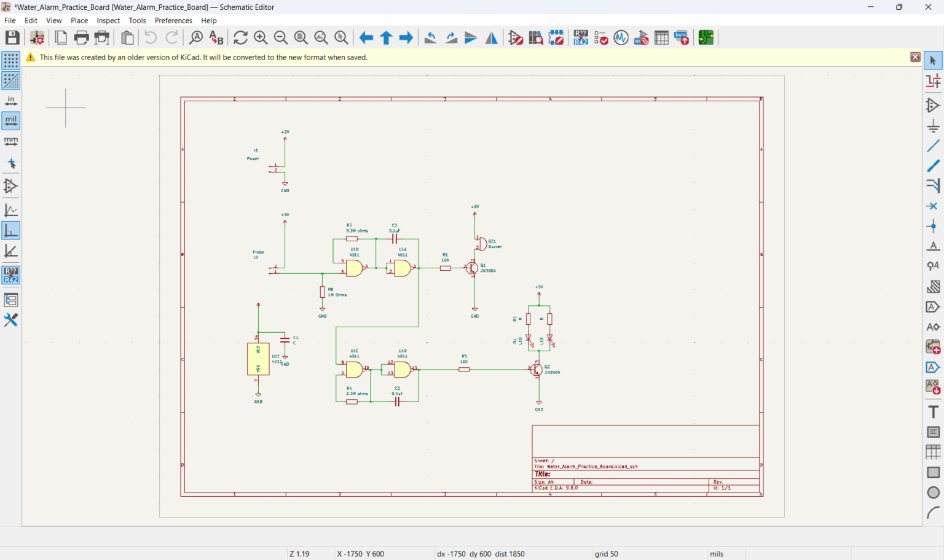Image resolution: width=944 pixels, height=560 pixels.
Task: Open the View menu
Action: (54, 20)
